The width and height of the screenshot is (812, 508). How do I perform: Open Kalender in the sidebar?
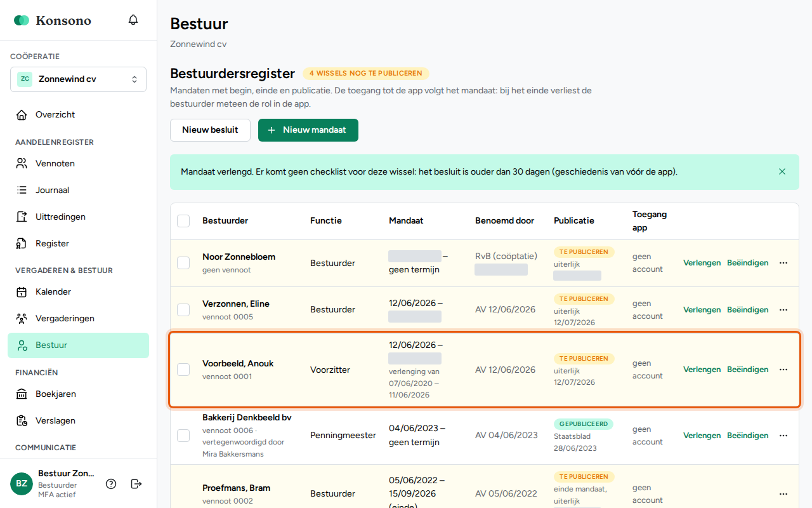78,292
